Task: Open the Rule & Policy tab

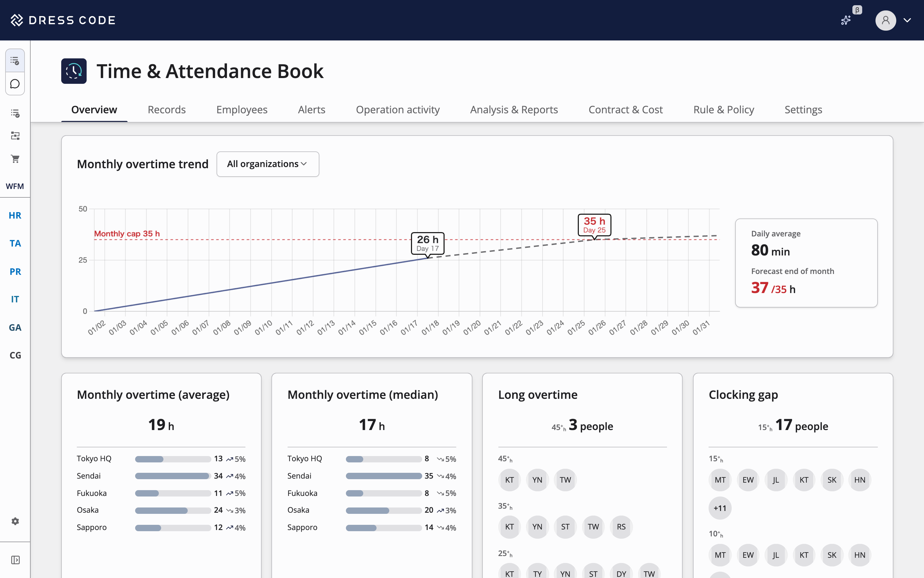Action: point(724,110)
